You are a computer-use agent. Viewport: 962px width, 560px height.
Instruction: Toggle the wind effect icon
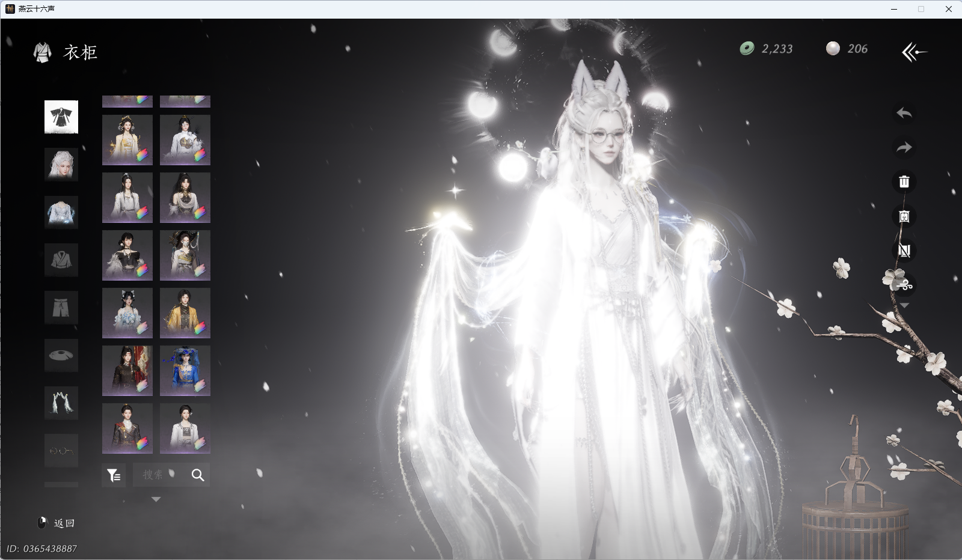pos(904,285)
